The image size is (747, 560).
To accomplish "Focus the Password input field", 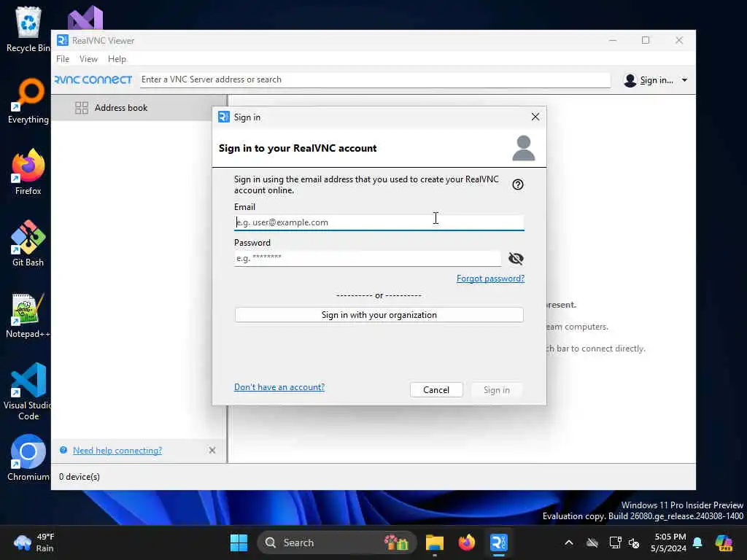I will coord(368,259).
